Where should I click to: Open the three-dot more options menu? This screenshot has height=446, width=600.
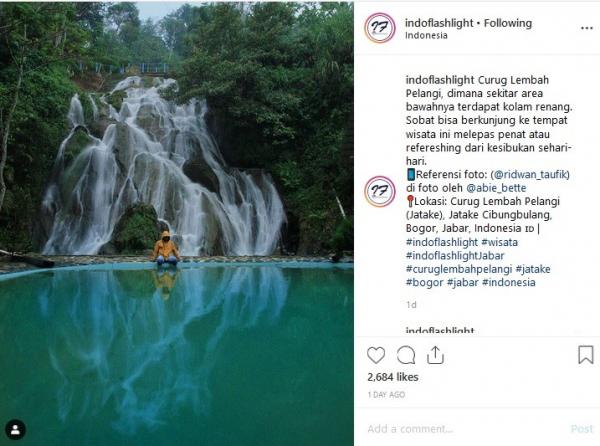(586, 28)
